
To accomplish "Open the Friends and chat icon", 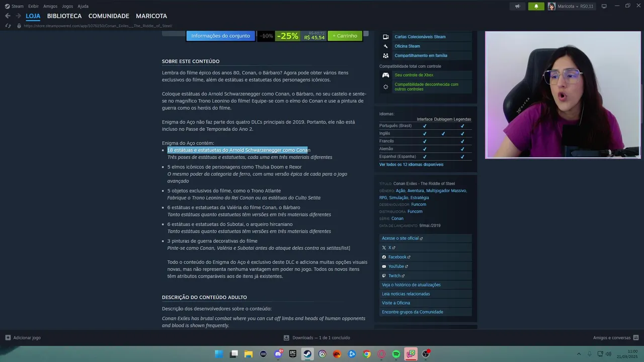I will pyautogui.click(x=635, y=338).
